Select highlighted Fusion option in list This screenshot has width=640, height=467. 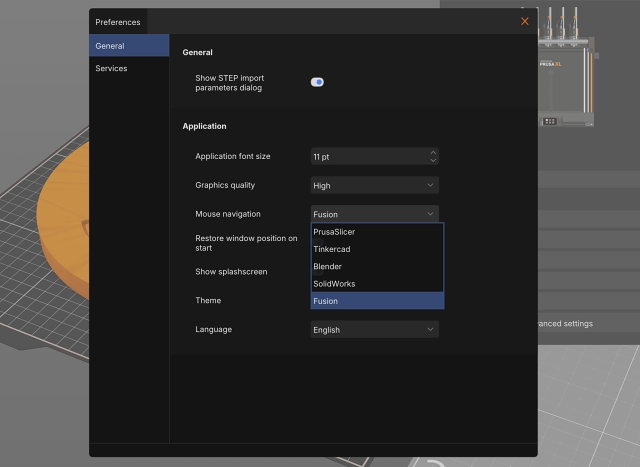pyautogui.click(x=377, y=301)
